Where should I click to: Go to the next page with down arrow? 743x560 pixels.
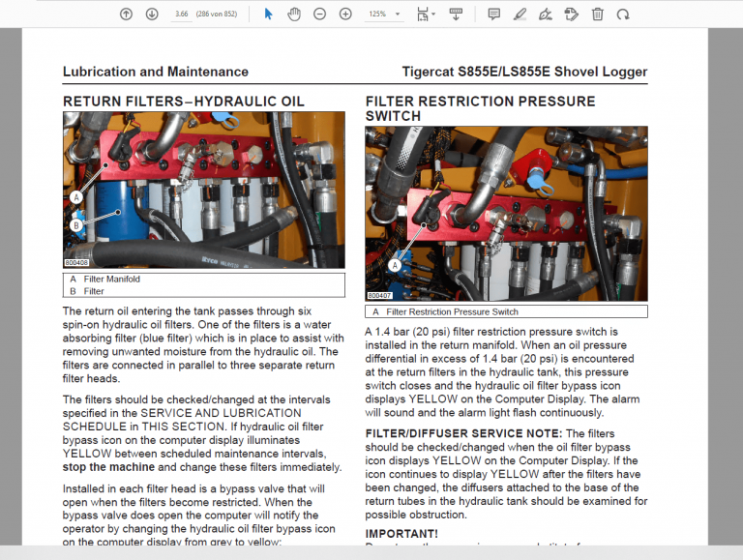[x=152, y=15]
